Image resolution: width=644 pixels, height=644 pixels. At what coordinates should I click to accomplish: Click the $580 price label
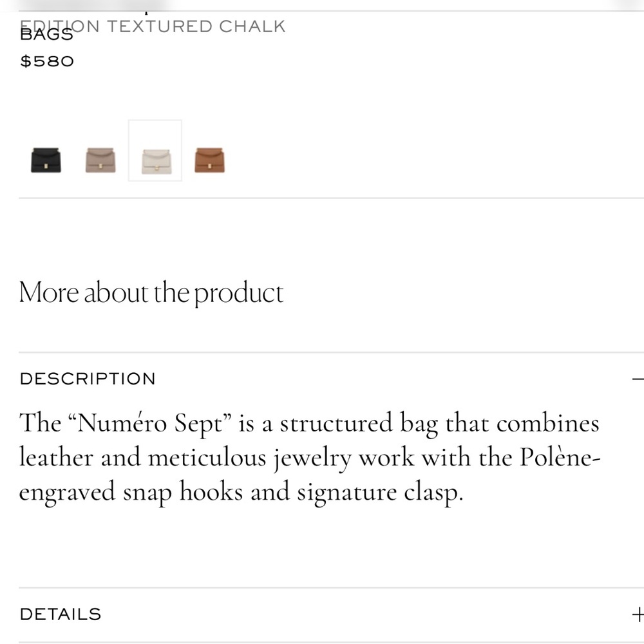click(x=46, y=61)
